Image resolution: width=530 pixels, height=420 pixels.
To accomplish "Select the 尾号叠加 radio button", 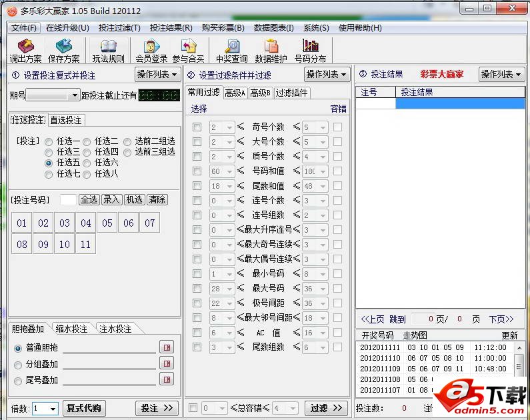I will click(18, 381).
